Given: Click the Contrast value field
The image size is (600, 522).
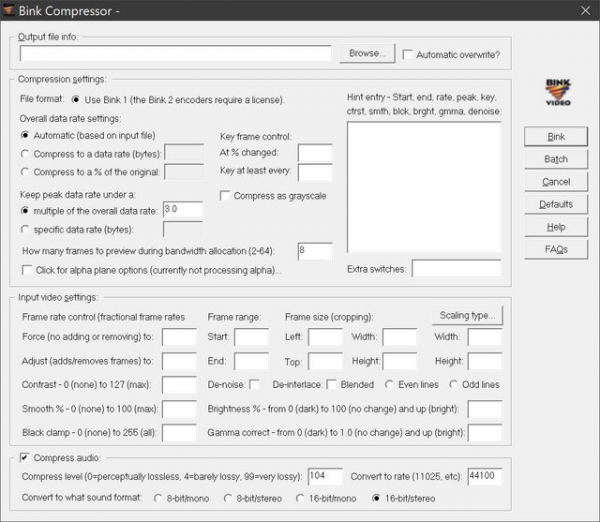Looking at the screenshot, I should [x=179, y=385].
